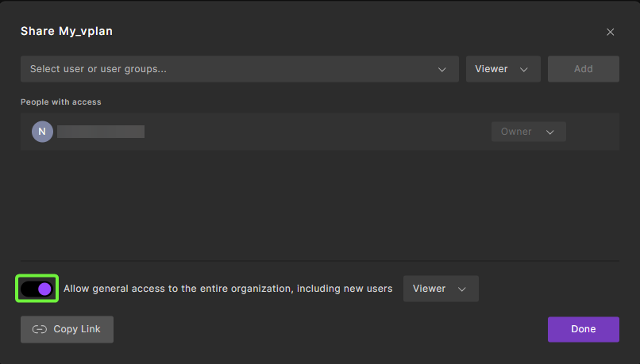
Task: Toggle general access for the entire organization
Action: (x=37, y=289)
